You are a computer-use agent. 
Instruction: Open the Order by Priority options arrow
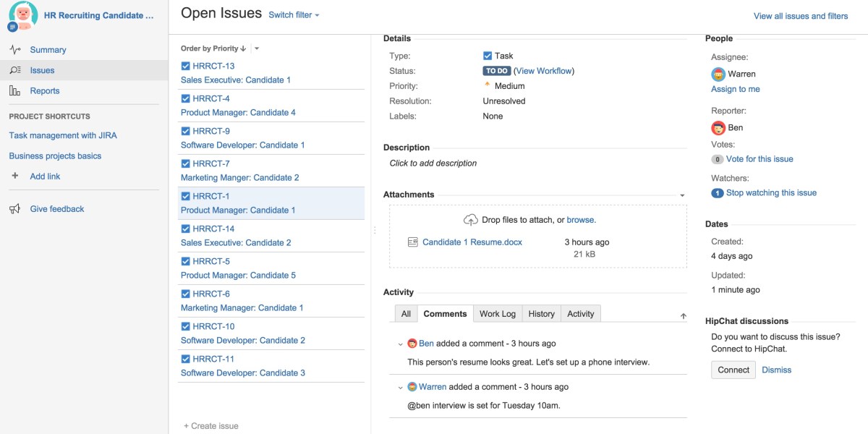pos(257,48)
